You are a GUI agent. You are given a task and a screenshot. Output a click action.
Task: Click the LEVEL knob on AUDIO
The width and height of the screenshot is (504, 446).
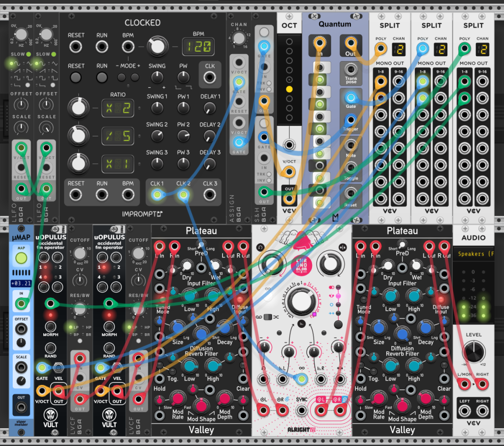pos(473,351)
